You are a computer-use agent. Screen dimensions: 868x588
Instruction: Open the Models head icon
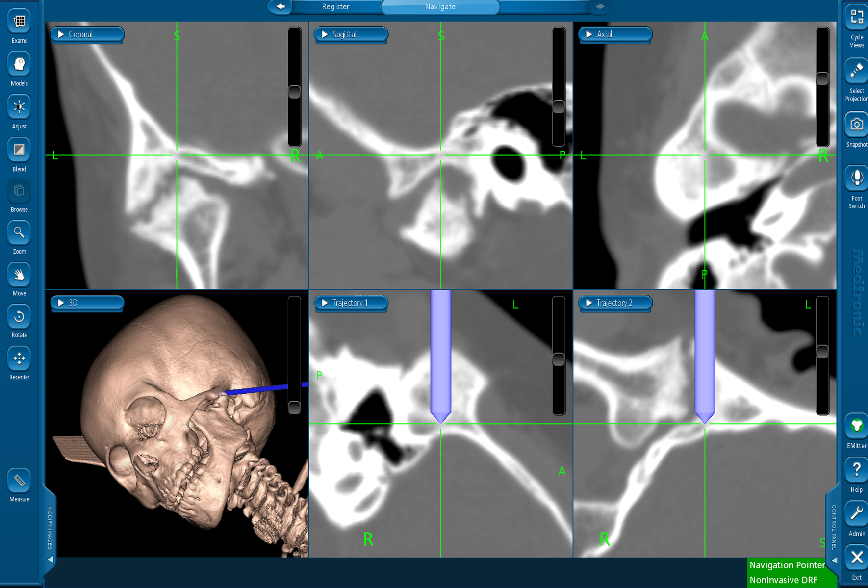tap(19, 64)
